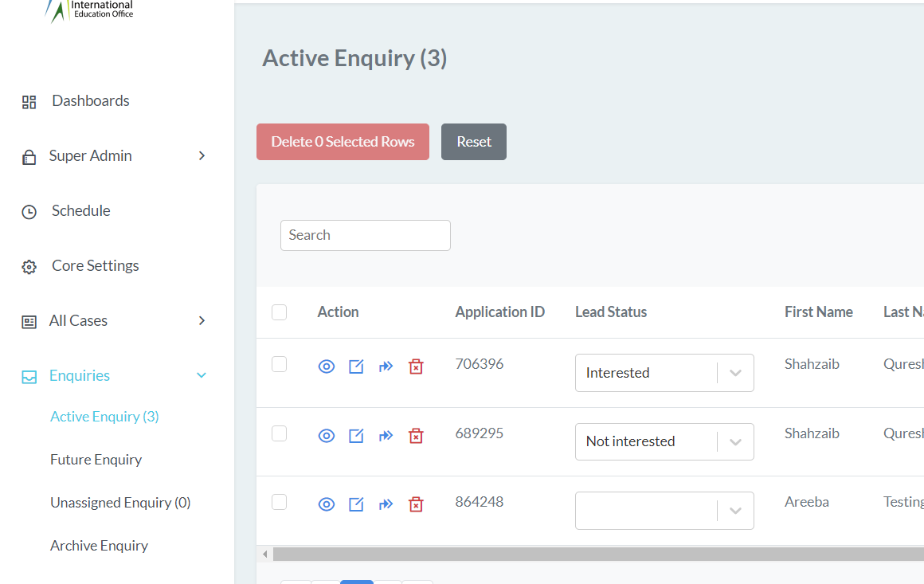The height and width of the screenshot is (584, 924).
Task: Click the delete icon for application 864248
Action: coord(416,504)
